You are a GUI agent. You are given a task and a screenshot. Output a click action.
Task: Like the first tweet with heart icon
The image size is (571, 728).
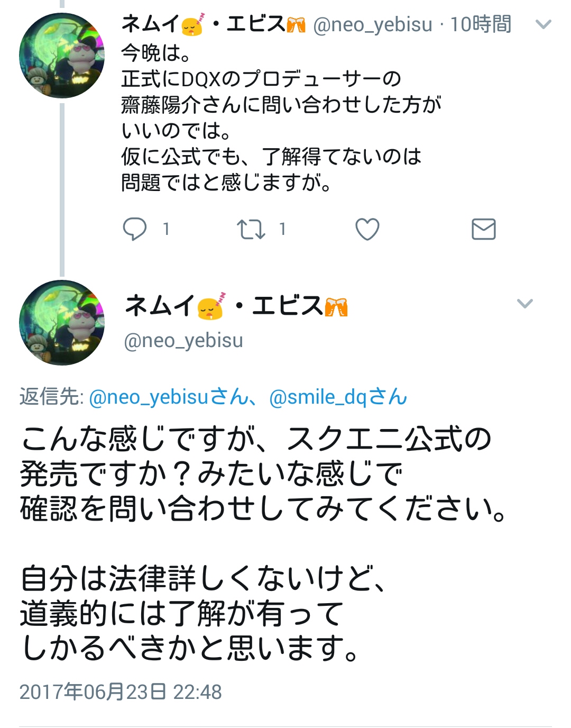coord(367,229)
